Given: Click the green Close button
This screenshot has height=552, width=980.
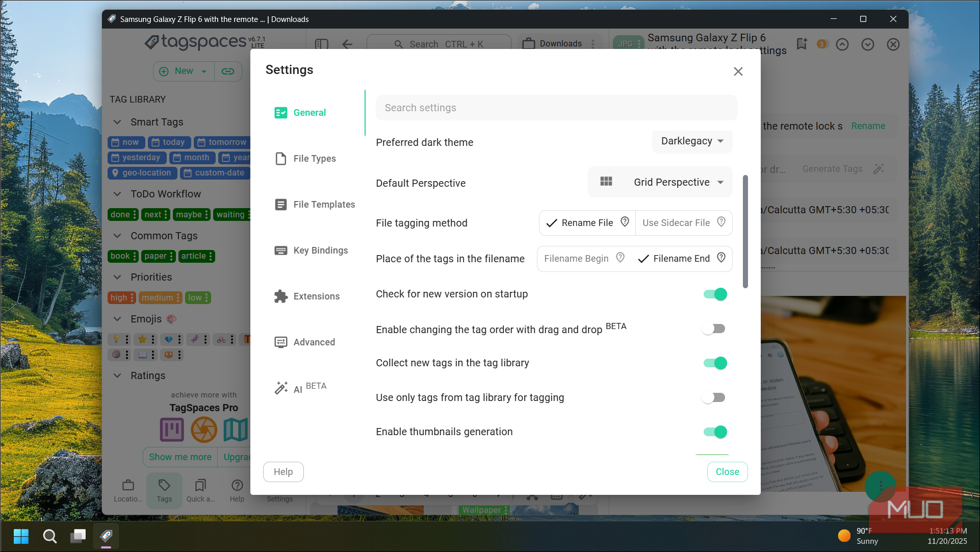Looking at the screenshot, I should pos(727,472).
